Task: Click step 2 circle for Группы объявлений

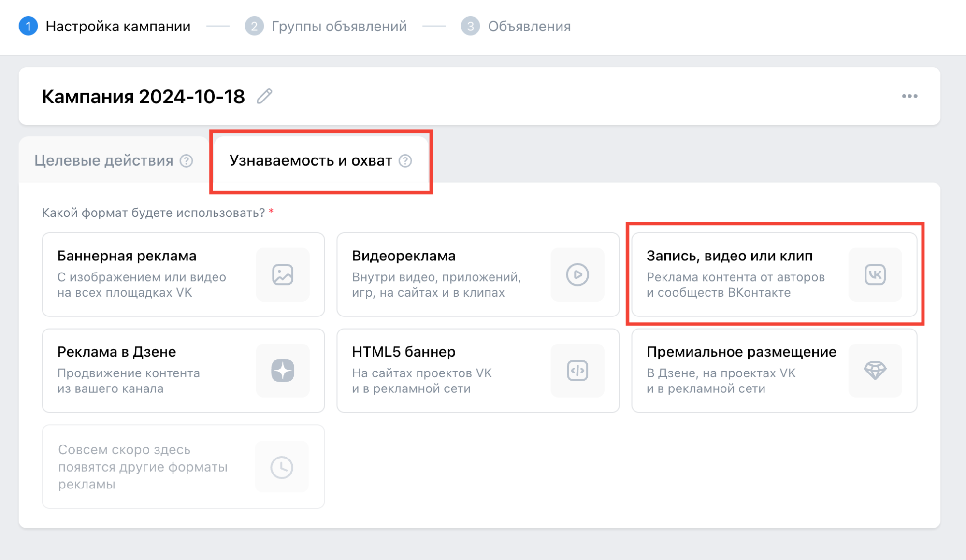Action: coord(254,26)
